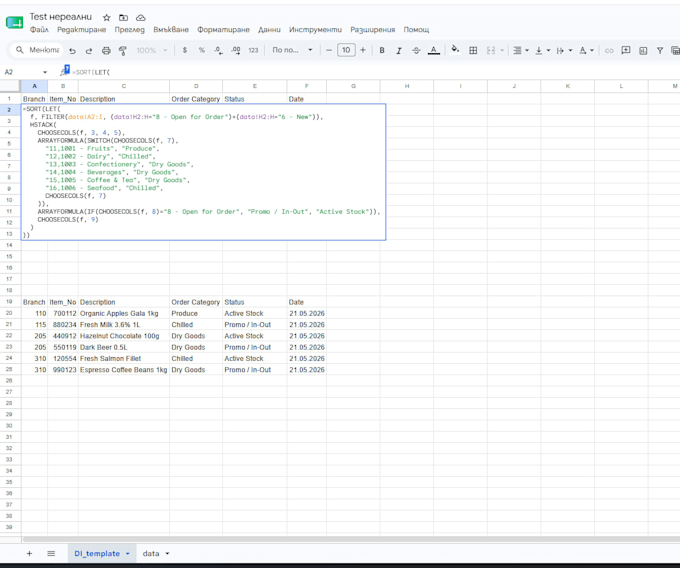Click the Insert comment icon
This screenshot has height=568, width=680.
pyautogui.click(x=626, y=50)
